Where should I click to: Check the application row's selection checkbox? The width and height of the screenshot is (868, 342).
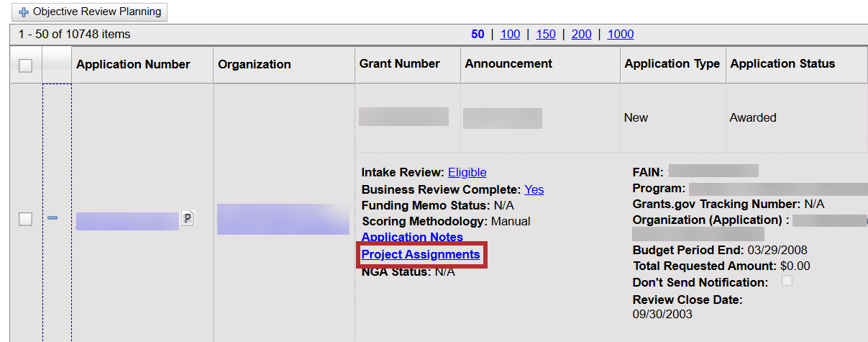[25, 220]
